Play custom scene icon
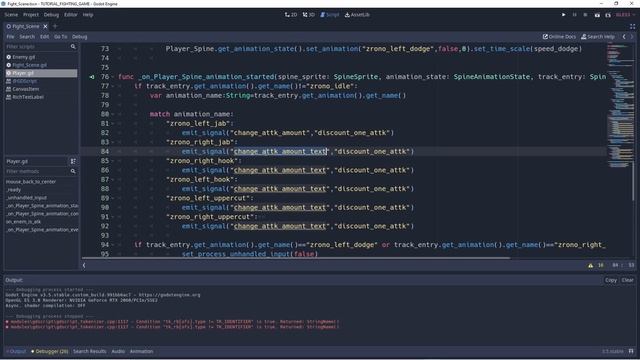Image resolution: width=640 pixels, height=360 pixels. point(608,15)
